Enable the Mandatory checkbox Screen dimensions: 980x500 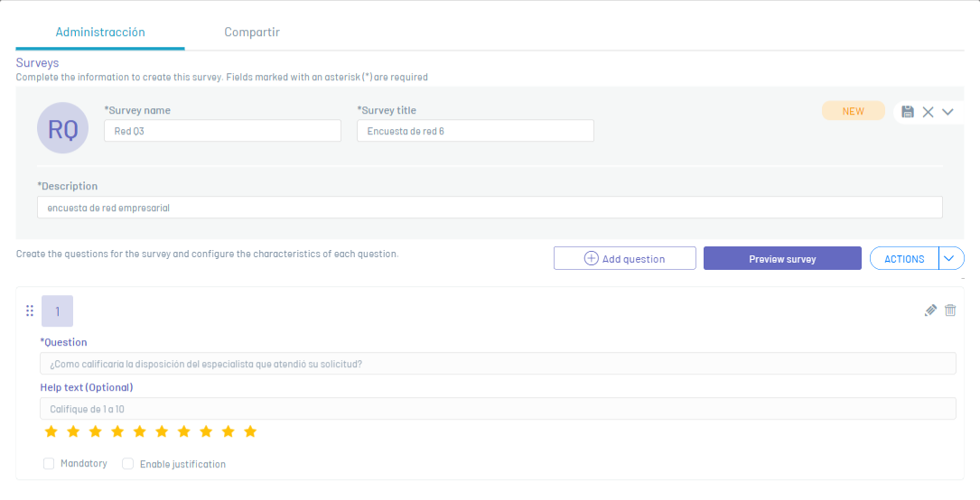tap(49, 464)
